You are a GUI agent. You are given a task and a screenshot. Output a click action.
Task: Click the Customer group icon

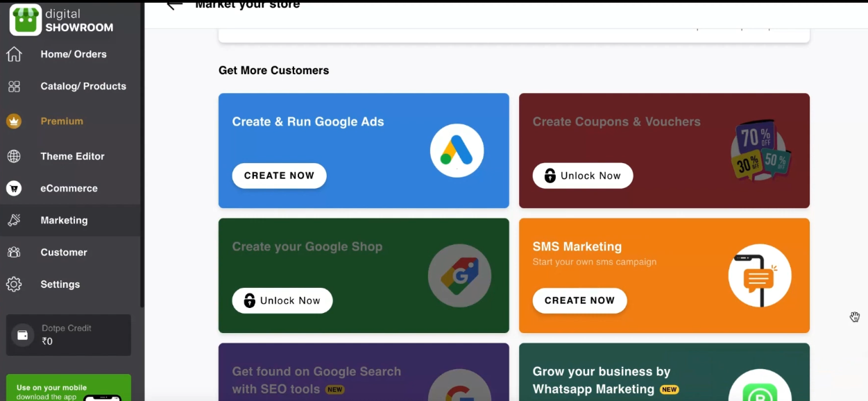coord(14,253)
